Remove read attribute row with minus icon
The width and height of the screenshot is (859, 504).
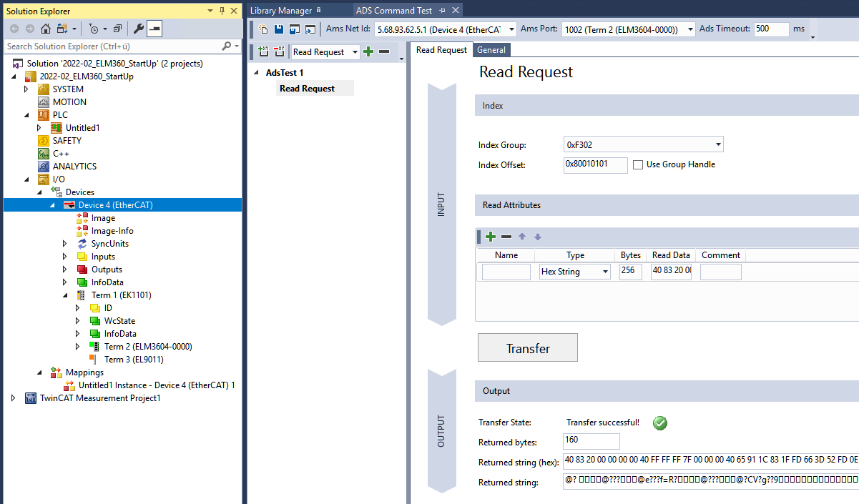506,237
